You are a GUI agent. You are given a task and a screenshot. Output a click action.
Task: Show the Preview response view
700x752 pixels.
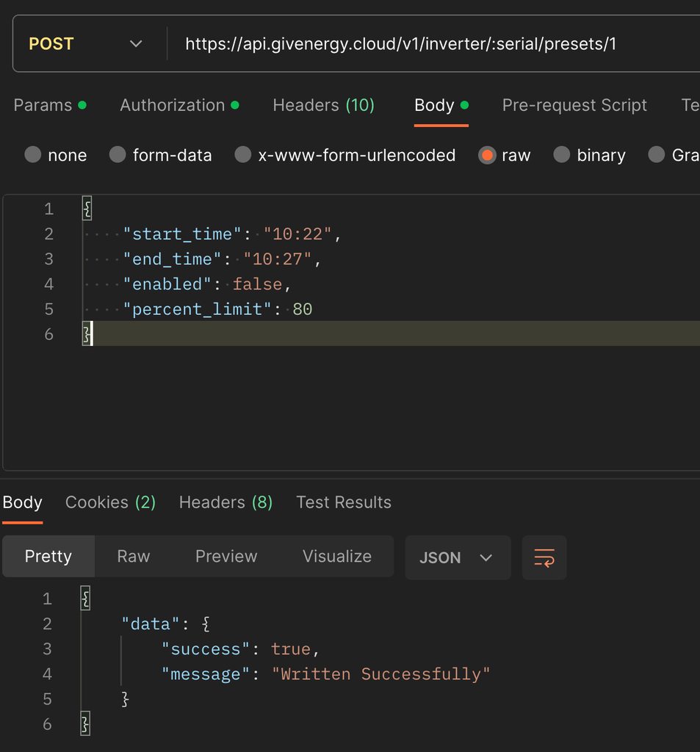tap(226, 556)
